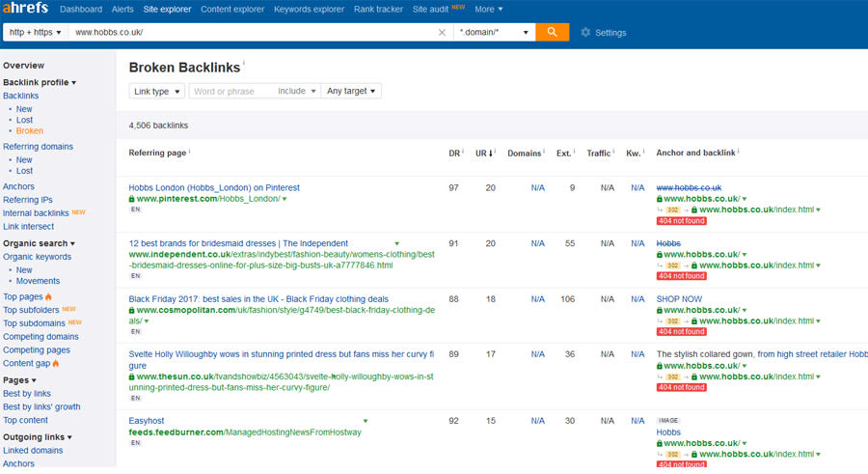
Task: Open Movements under Organic keywords
Action: point(38,281)
